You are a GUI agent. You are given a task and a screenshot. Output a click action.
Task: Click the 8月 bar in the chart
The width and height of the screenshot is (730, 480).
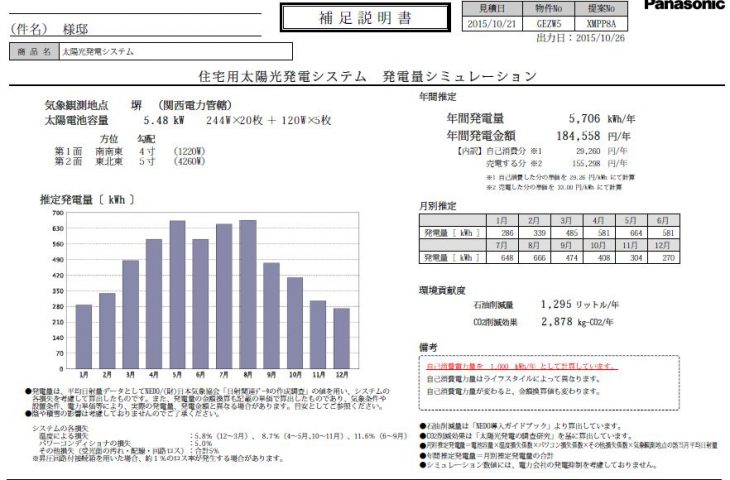(248, 294)
